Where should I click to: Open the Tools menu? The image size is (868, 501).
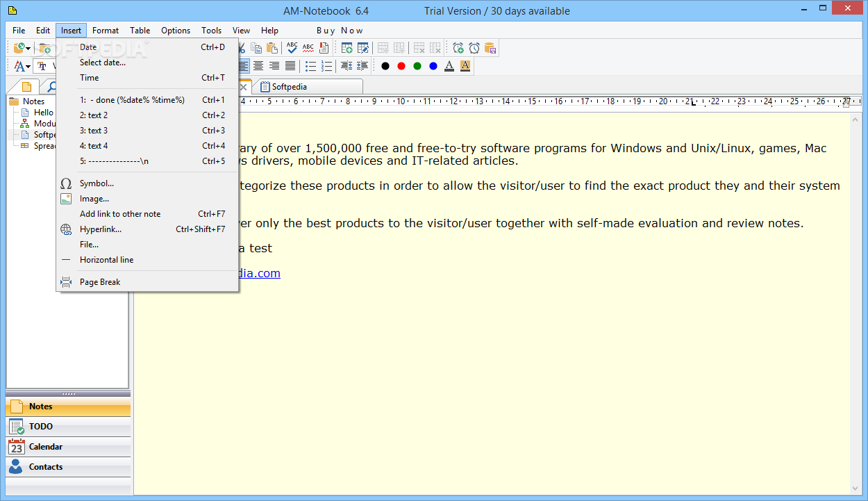pyautogui.click(x=212, y=31)
